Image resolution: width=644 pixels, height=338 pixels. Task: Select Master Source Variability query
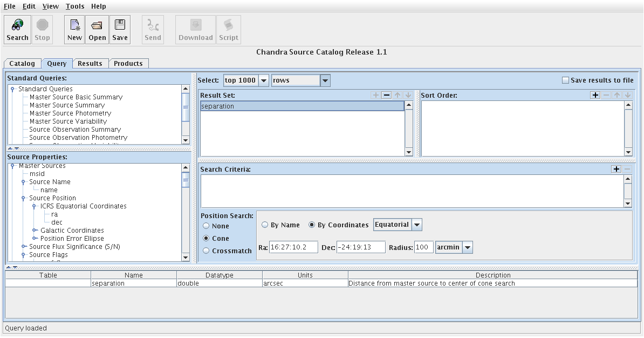(x=68, y=121)
